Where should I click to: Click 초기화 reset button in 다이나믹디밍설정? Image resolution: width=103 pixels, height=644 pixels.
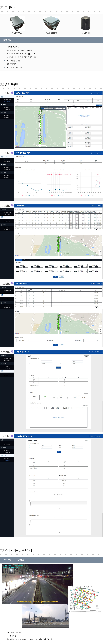coord(61,345)
